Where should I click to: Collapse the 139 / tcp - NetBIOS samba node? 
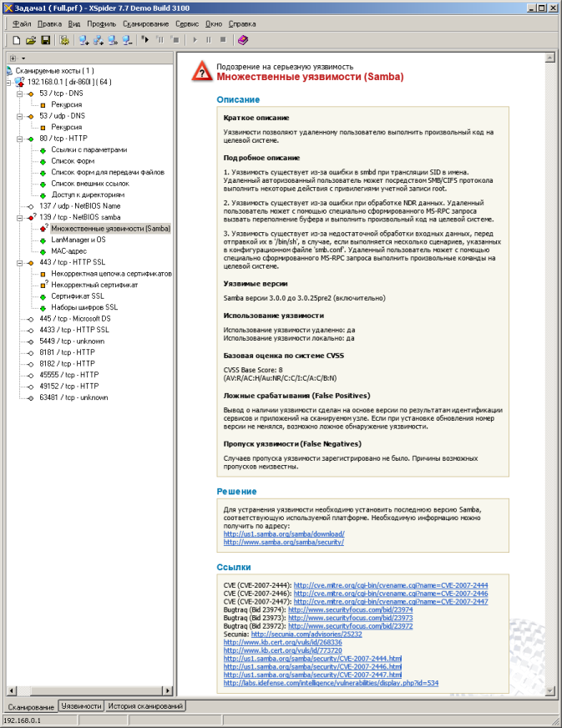click(19, 218)
